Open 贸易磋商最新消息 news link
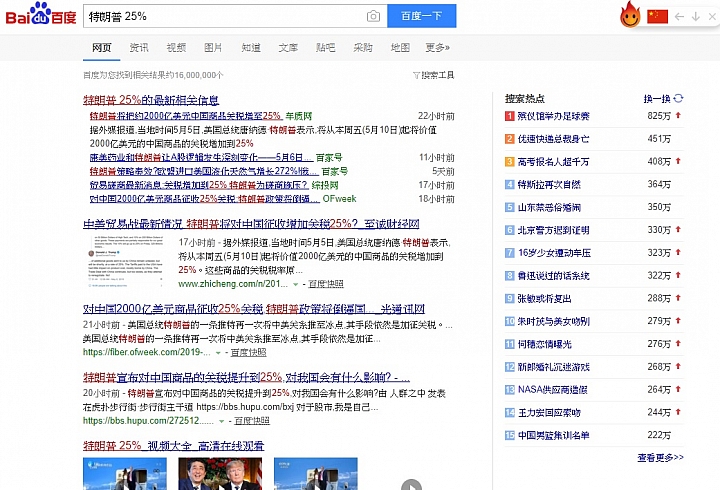Screen dimensions: 720x490 (199, 185)
